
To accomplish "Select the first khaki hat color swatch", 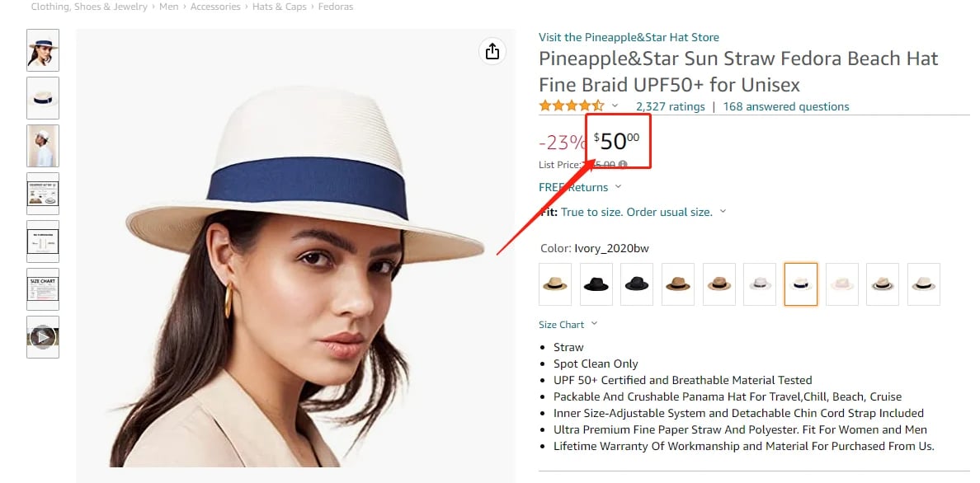I will 555,284.
